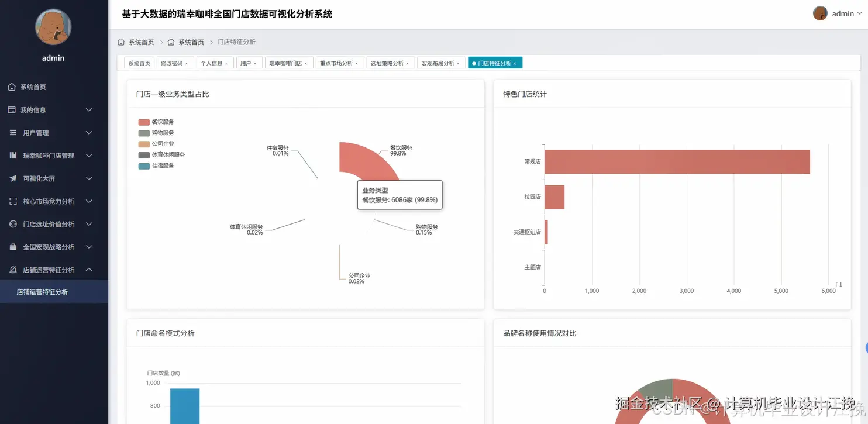Select the 店铺运营特征分析 submenu item
The width and height of the screenshot is (868, 424).
tap(54, 292)
